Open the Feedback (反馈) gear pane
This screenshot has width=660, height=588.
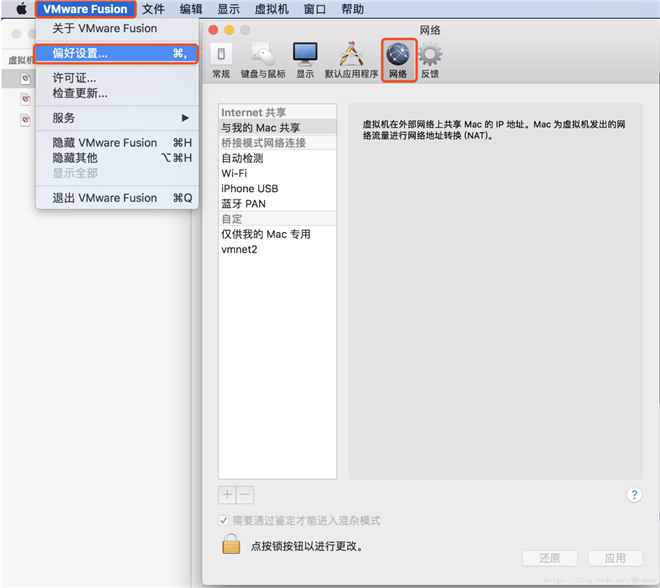(x=430, y=61)
